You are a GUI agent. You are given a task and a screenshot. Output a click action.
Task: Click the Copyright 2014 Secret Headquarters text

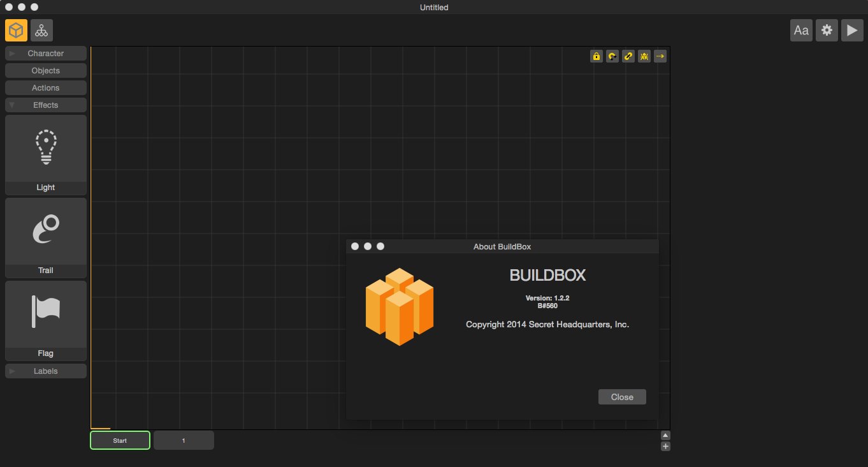click(547, 325)
